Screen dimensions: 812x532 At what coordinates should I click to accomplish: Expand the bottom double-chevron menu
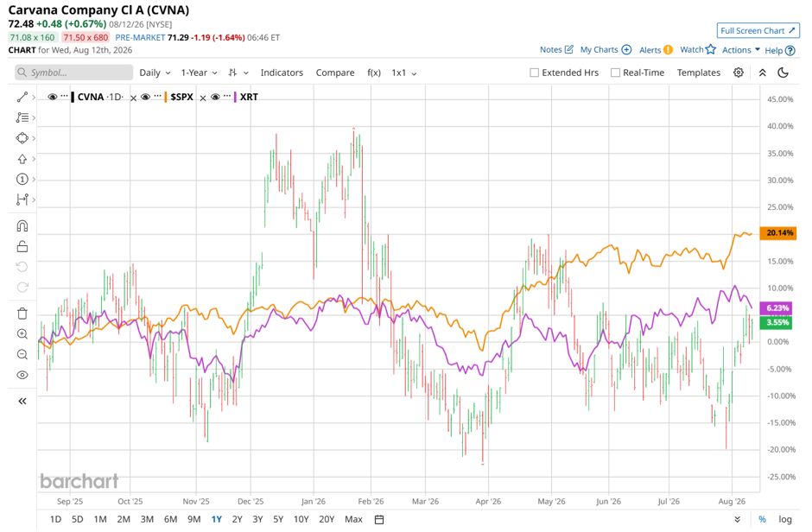pos(737,520)
